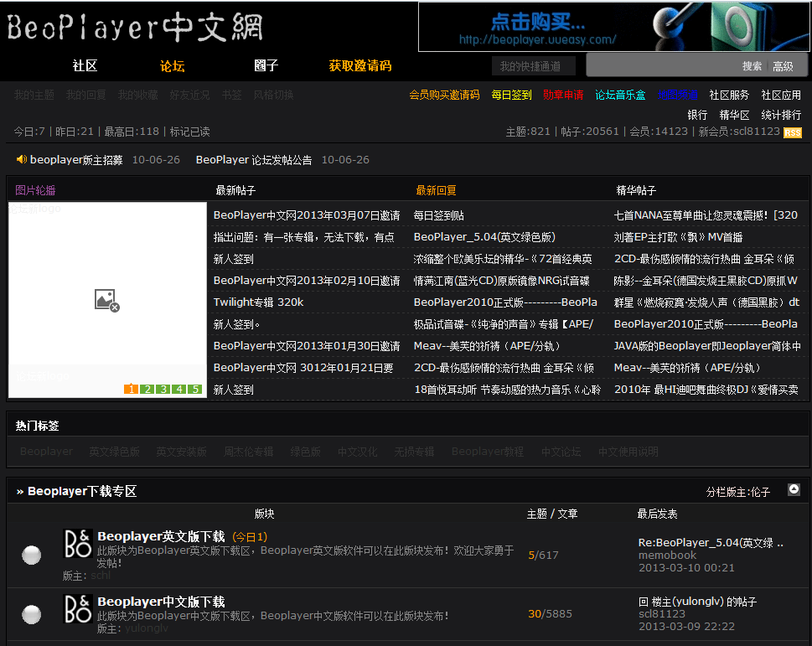Show slideshow image number 1
The width and height of the screenshot is (812, 646).
(132, 390)
